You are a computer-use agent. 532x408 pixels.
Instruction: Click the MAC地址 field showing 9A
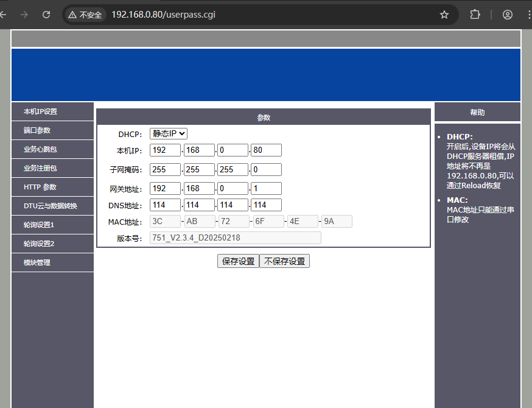[337, 221]
